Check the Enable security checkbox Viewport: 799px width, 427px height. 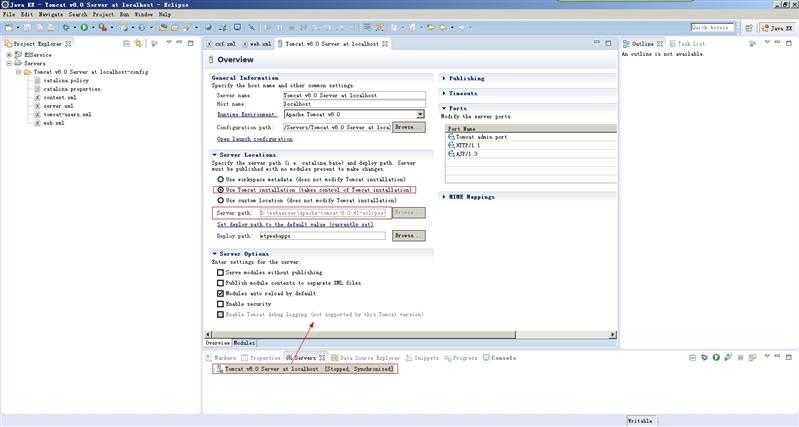point(220,304)
